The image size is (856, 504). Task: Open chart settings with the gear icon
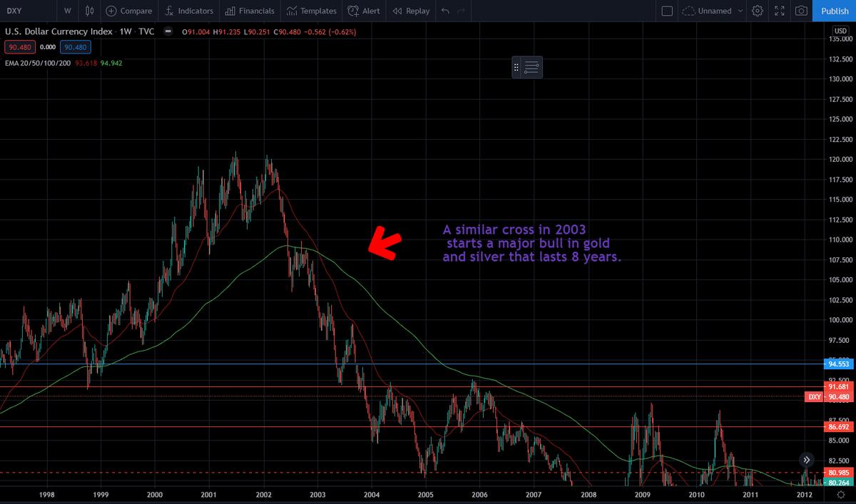(x=758, y=11)
